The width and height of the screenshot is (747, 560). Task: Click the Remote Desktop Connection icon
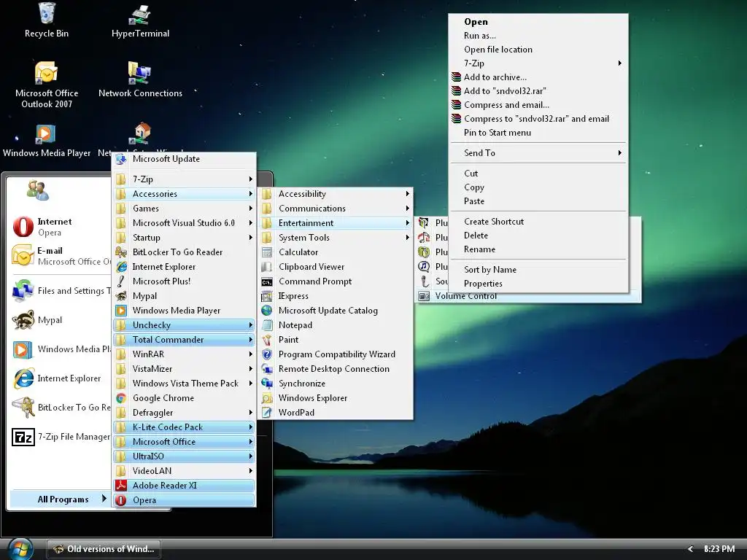tap(267, 369)
